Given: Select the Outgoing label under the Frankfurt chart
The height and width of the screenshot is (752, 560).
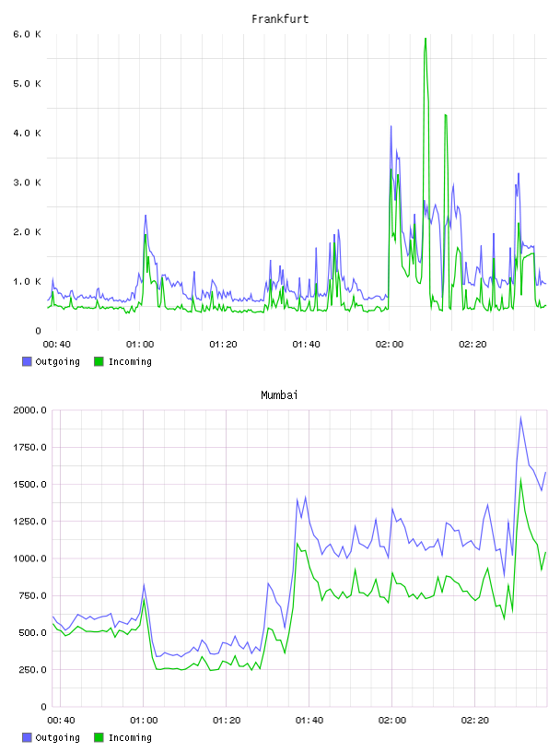Looking at the screenshot, I should (x=57, y=362).
